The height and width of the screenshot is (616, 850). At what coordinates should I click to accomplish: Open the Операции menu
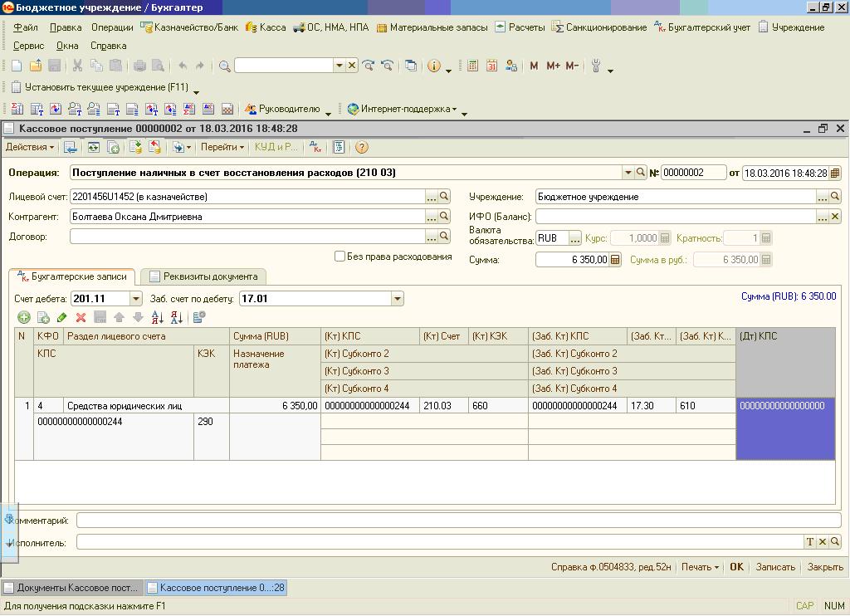pos(112,27)
